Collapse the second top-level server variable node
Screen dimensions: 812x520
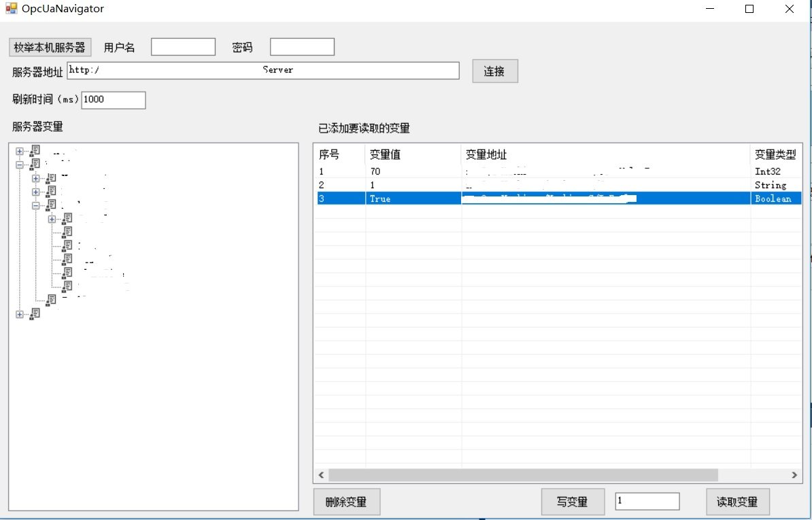20,164
